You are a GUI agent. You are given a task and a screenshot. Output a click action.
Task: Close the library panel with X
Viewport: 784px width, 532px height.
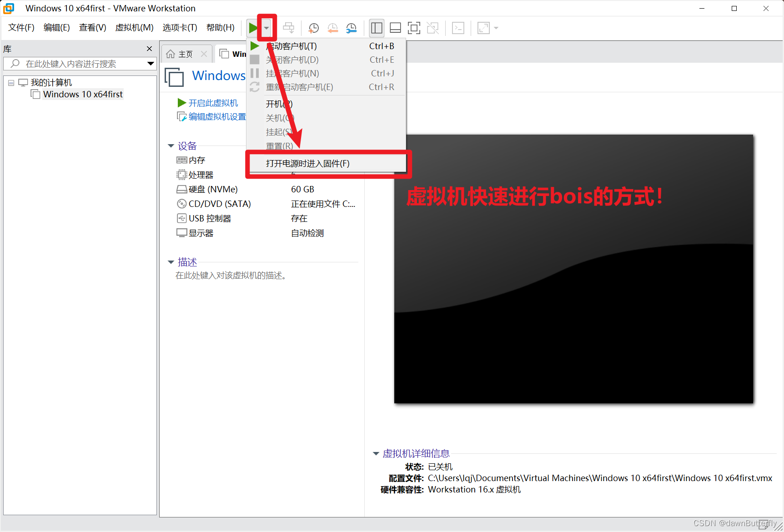click(149, 49)
